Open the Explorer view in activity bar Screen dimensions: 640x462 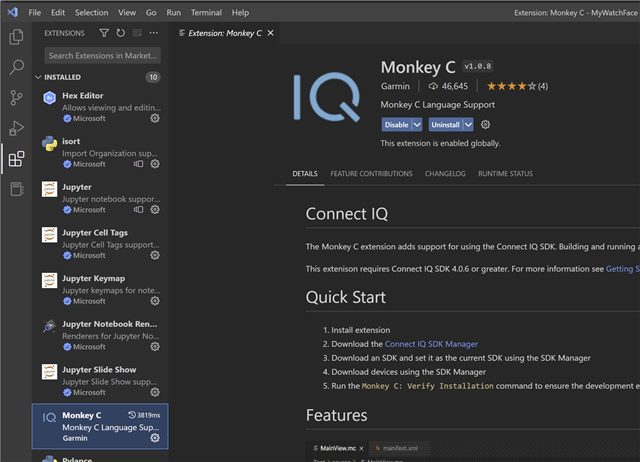[16, 37]
